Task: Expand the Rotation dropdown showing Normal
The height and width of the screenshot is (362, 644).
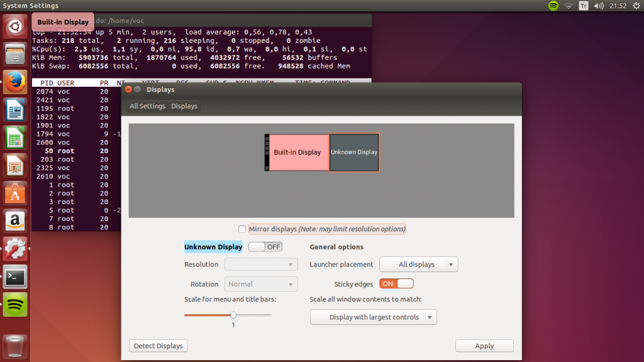Action: tap(260, 284)
